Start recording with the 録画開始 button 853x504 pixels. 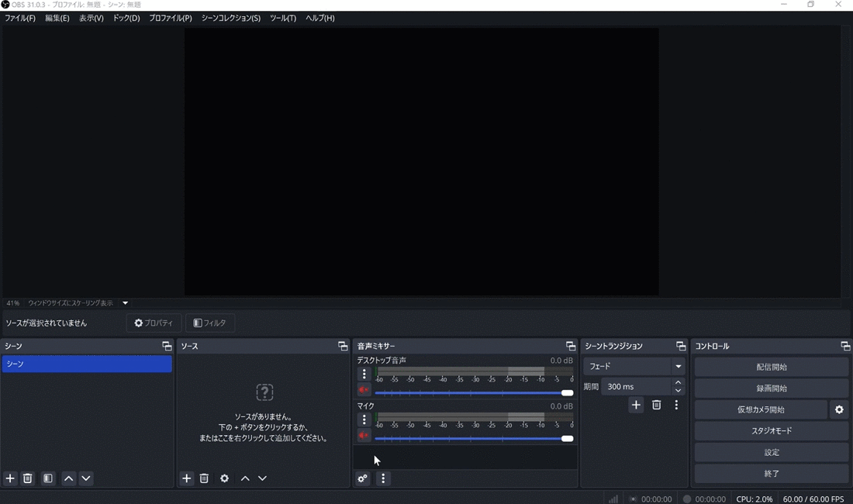771,388
